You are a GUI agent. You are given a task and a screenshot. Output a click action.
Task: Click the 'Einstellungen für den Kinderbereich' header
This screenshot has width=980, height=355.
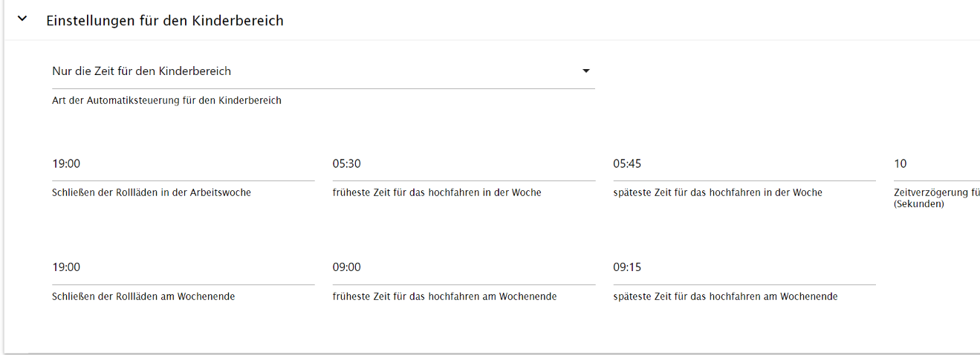point(165,21)
